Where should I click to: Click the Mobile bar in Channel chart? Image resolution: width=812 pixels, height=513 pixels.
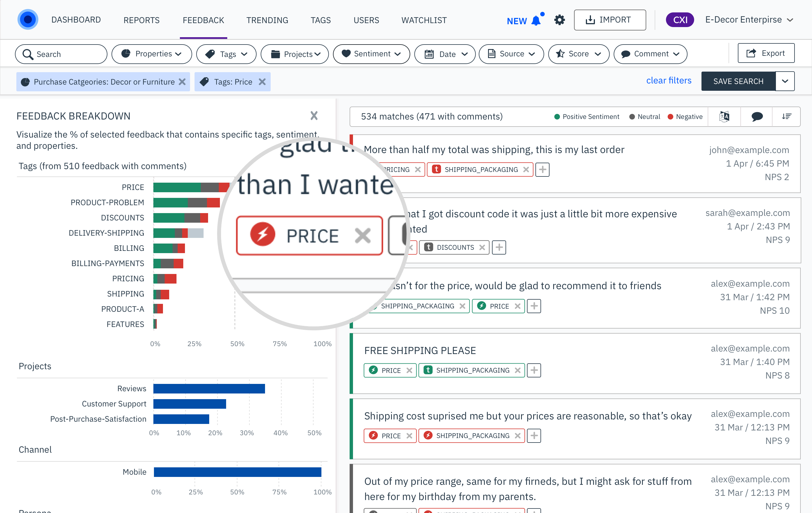[237, 472]
